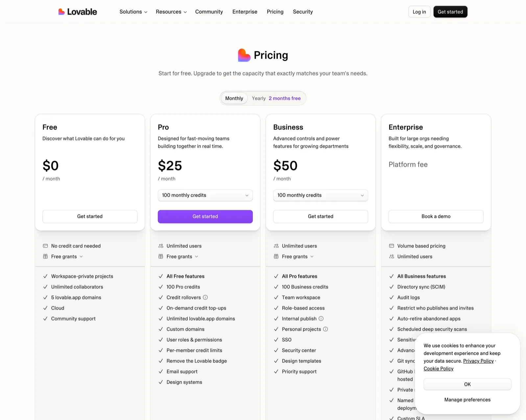
Task: Click "On-demand credit top-ups" feature
Action: (x=196, y=308)
